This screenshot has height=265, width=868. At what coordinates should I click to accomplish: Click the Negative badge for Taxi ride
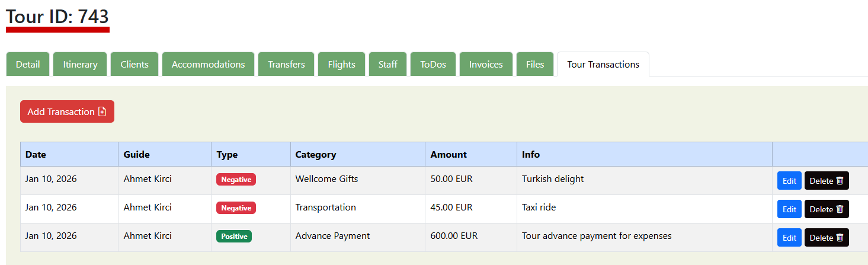click(236, 208)
